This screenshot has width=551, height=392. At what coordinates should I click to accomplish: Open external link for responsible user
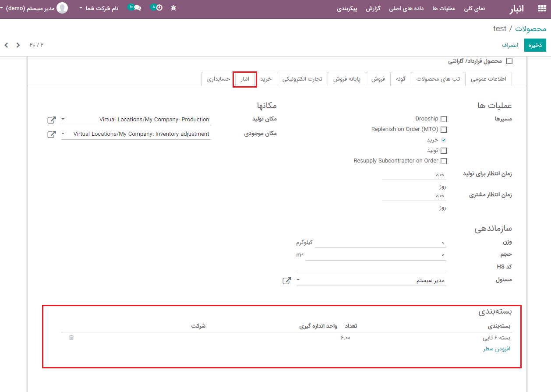pyautogui.click(x=286, y=280)
